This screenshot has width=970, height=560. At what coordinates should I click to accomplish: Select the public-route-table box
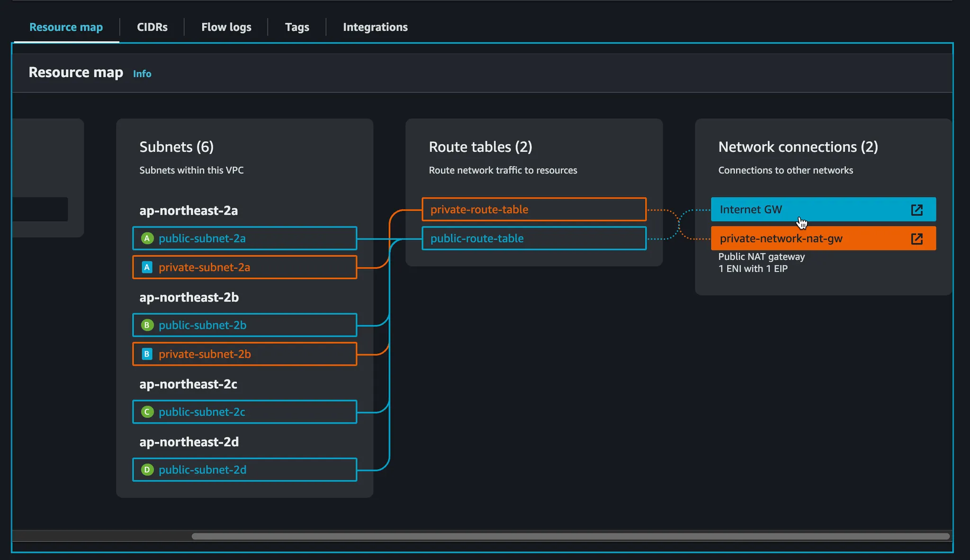click(x=534, y=239)
